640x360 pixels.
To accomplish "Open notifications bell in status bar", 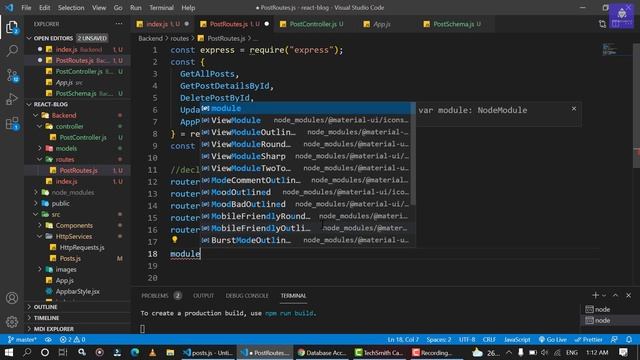I will tap(629, 340).
